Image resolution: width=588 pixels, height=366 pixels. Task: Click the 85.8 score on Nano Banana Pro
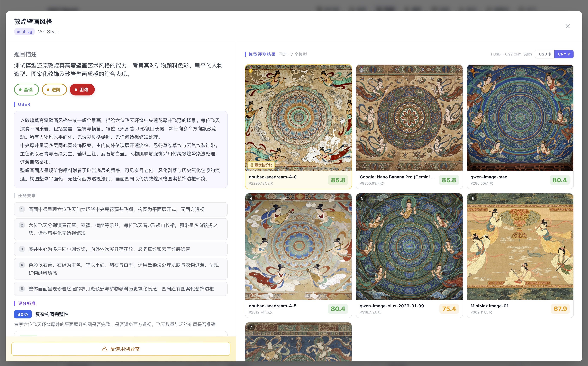pos(449,180)
